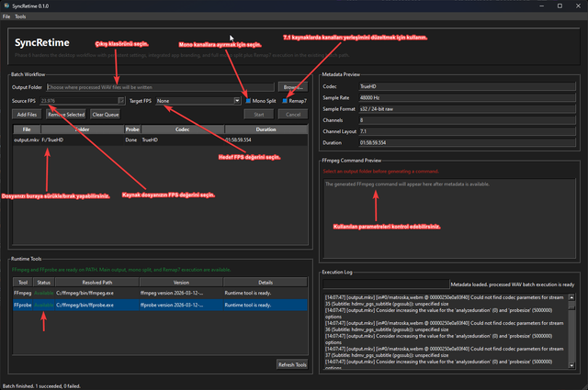The width and height of the screenshot is (588, 390).
Task: Click the F:/TrueHD folder cell
Action: point(83,139)
